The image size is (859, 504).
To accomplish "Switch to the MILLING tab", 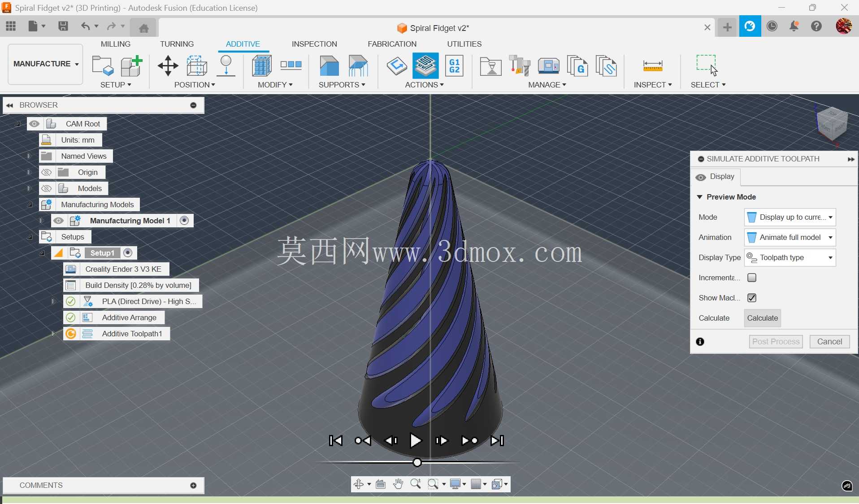I will pos(116,44).
